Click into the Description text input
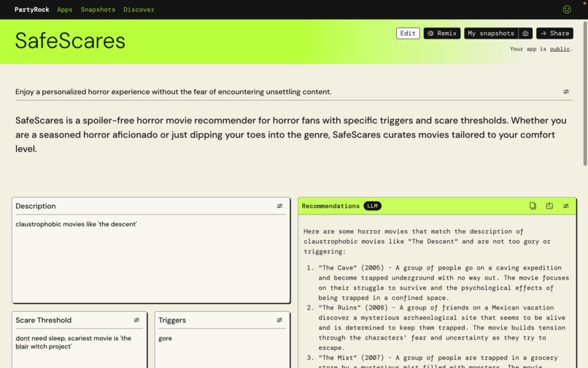The image size is (588, 368). click(x=151, y=259)
